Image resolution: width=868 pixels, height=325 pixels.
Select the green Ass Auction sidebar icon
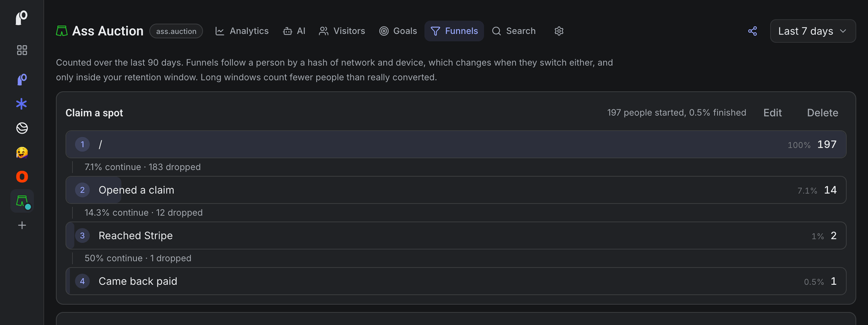click(x=22, y=201)
